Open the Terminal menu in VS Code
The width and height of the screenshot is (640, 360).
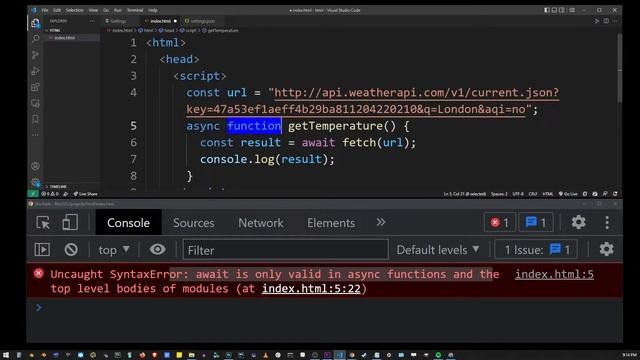tap(135, 10)
